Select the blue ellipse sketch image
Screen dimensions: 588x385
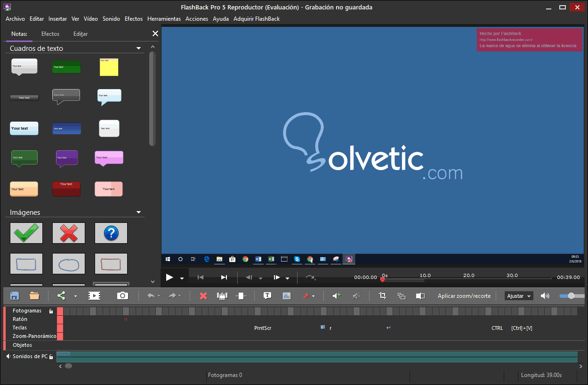69,264
